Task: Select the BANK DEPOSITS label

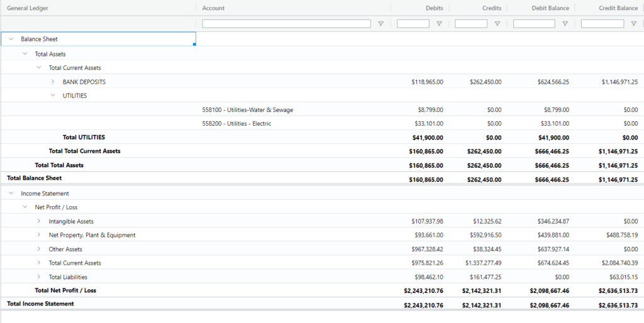Action: click(84, 82)
